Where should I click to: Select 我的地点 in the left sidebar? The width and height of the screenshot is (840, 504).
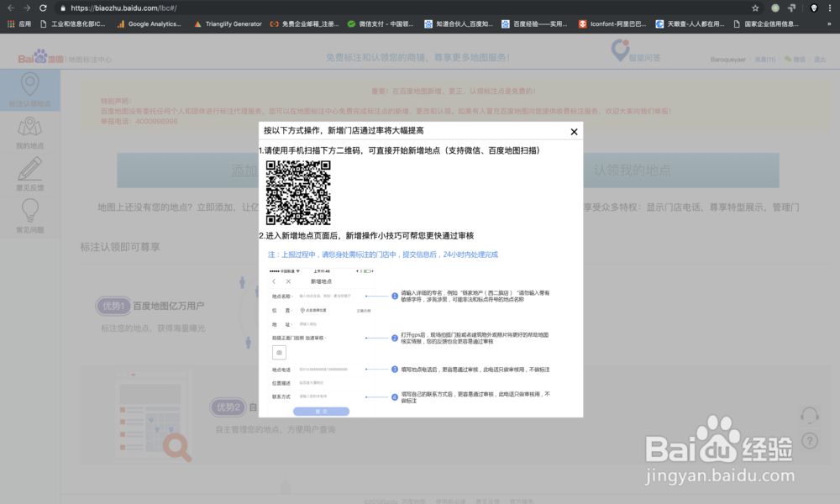point(30,130)
